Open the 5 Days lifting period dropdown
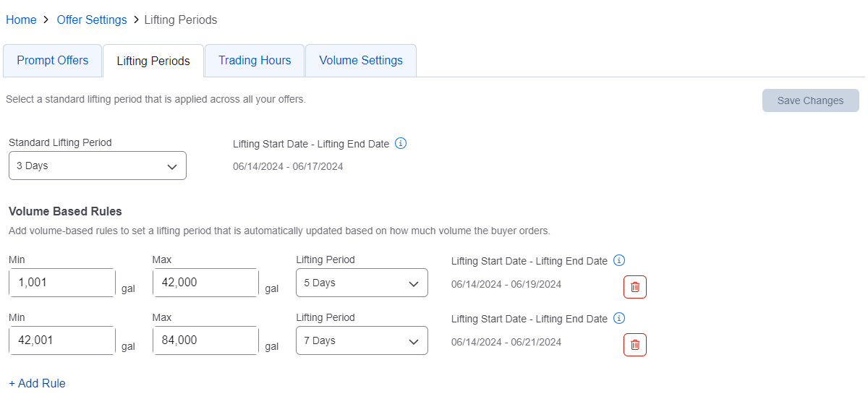The height and width of the screenshot is (399, 868). 362,283
